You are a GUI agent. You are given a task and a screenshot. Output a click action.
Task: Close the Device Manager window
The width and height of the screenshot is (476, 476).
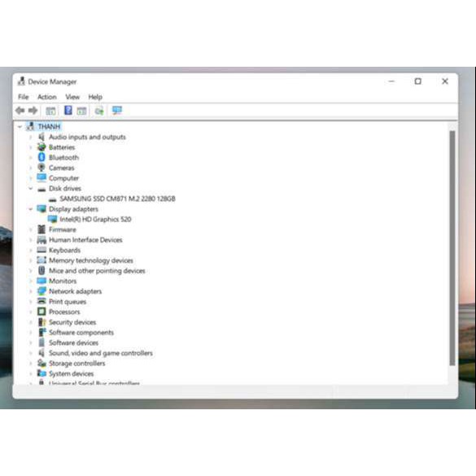click(x=445, y=81)
